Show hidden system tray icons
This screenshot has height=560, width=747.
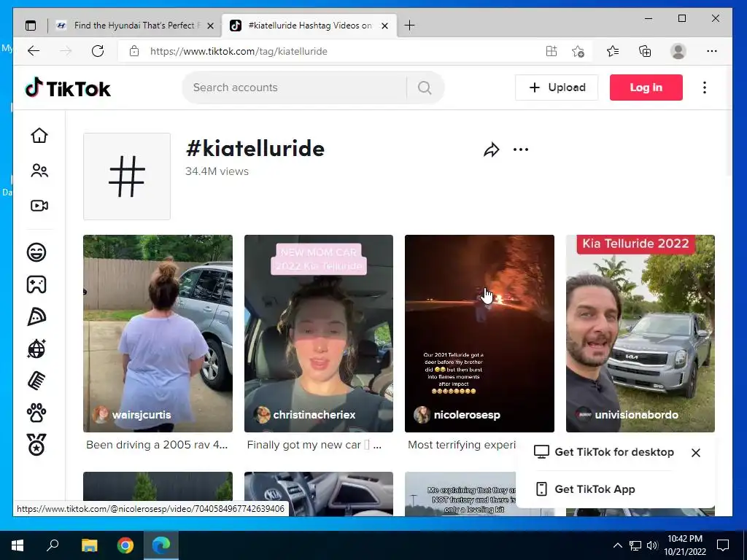pyautogui.click(x=617, y=545)
